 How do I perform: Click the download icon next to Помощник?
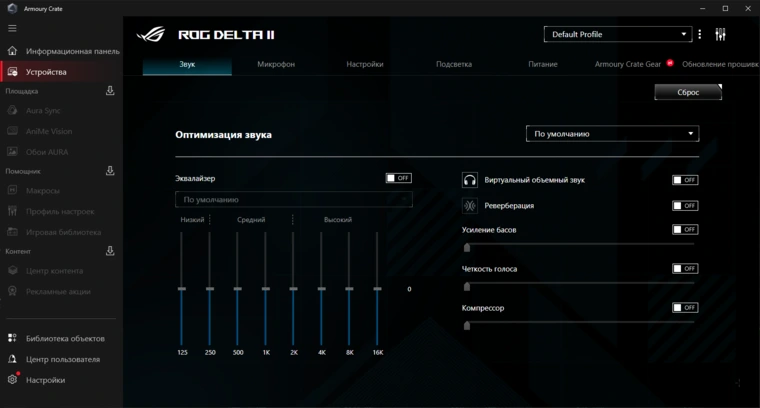110,171
